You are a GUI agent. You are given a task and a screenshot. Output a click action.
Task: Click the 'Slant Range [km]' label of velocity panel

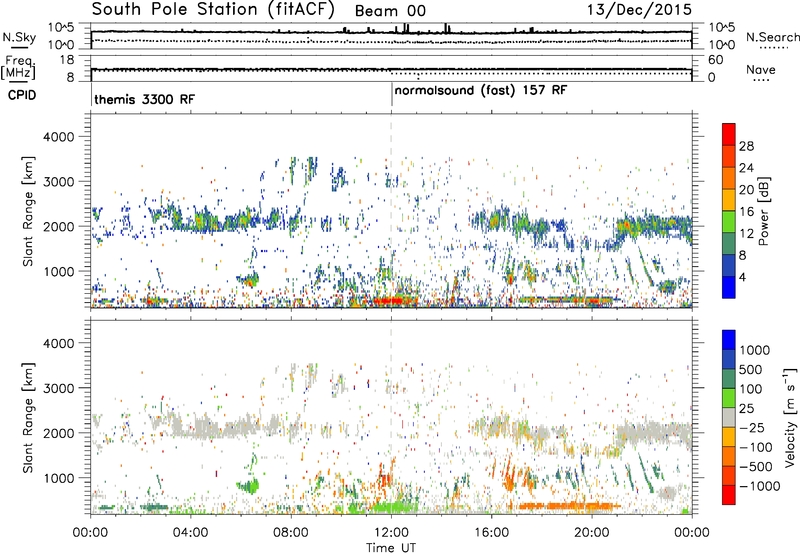click(28, 418)
